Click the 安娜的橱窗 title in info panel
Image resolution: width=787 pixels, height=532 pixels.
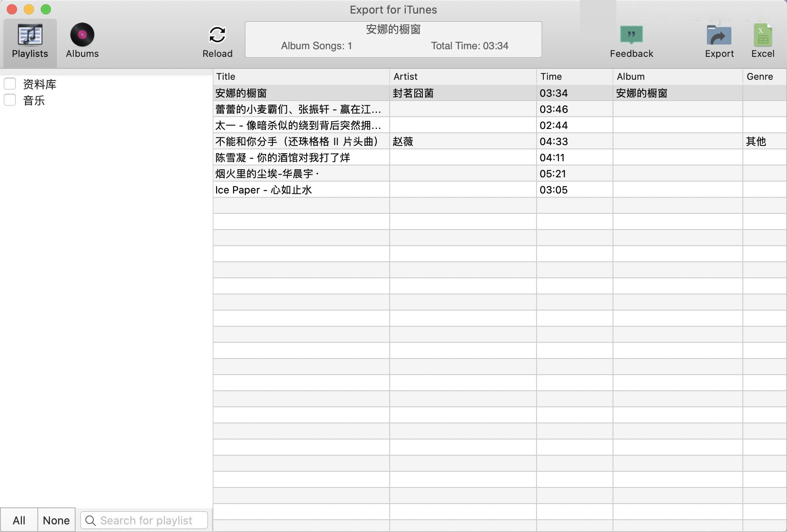[x=393, y=29]
